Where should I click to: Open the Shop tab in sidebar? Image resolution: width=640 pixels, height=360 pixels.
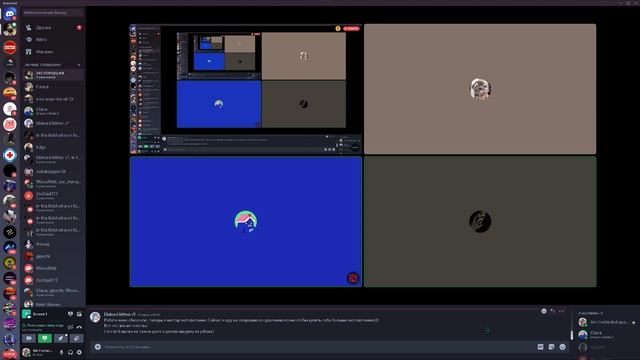point(53,52)
